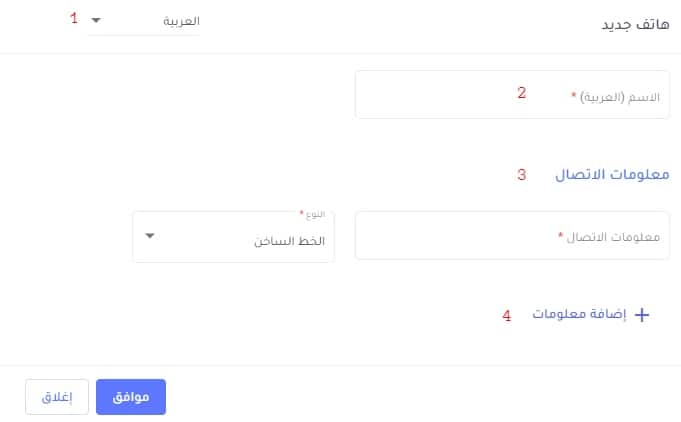Click red annotation number 3 near heading
681x422 pixels.
pyautogui.click(x=521, y=174)
